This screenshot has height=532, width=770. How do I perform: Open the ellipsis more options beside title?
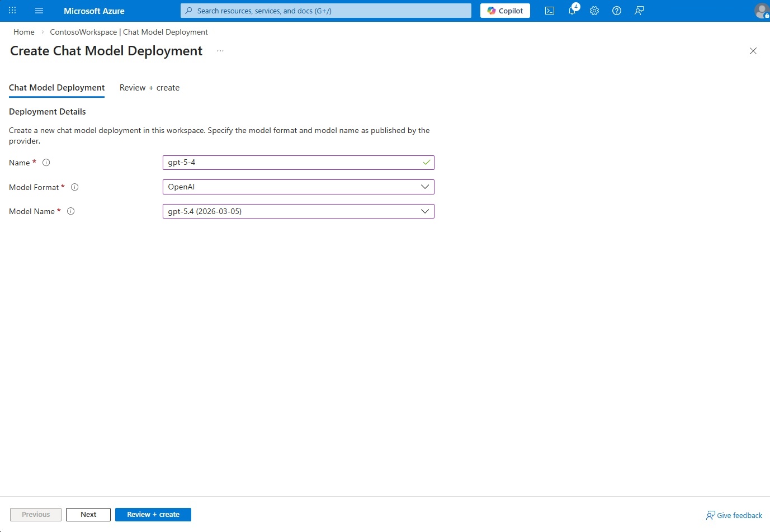[220, 51]
